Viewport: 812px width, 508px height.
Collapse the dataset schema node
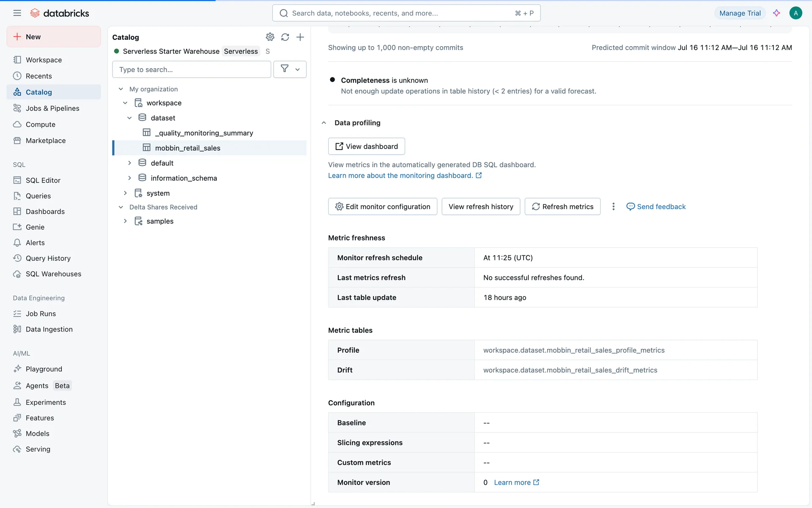129,118
